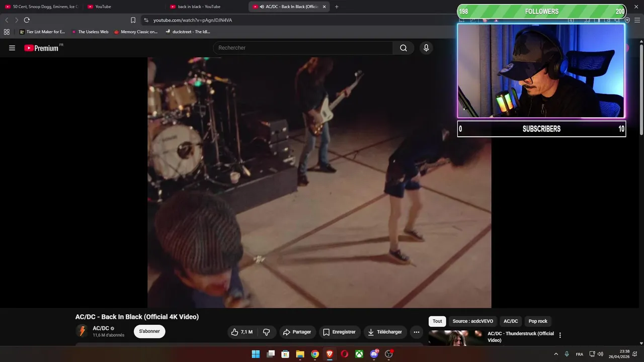Launch Microsoft Store from taskbar
The image size is (644, 362).
285,354
